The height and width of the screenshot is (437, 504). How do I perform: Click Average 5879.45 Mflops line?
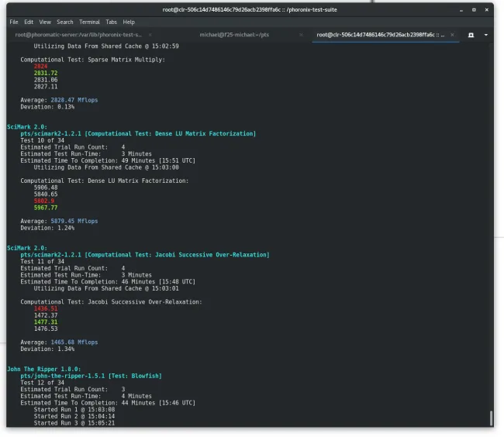pyautogui.click(x=59, y=222)
